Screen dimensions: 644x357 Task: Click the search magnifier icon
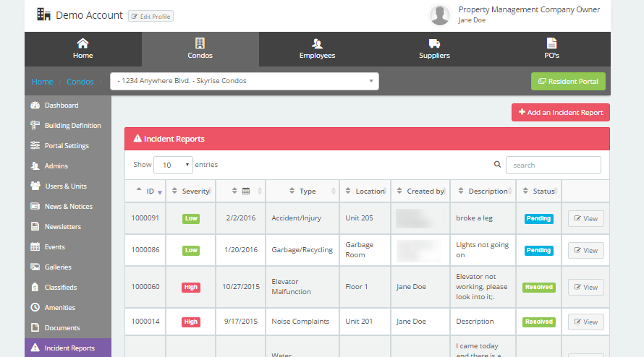[497, 165]
